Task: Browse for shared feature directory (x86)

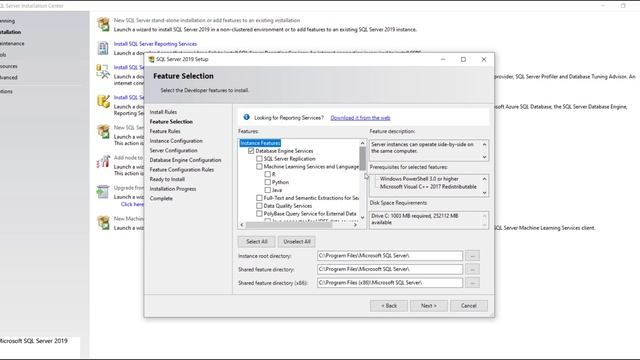Action: click(472, 283)
